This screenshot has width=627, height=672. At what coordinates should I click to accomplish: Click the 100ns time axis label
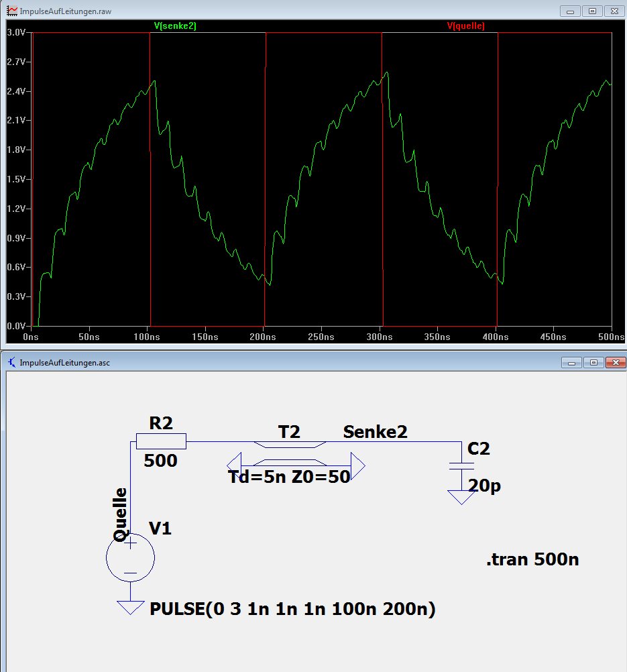point(147,337)
